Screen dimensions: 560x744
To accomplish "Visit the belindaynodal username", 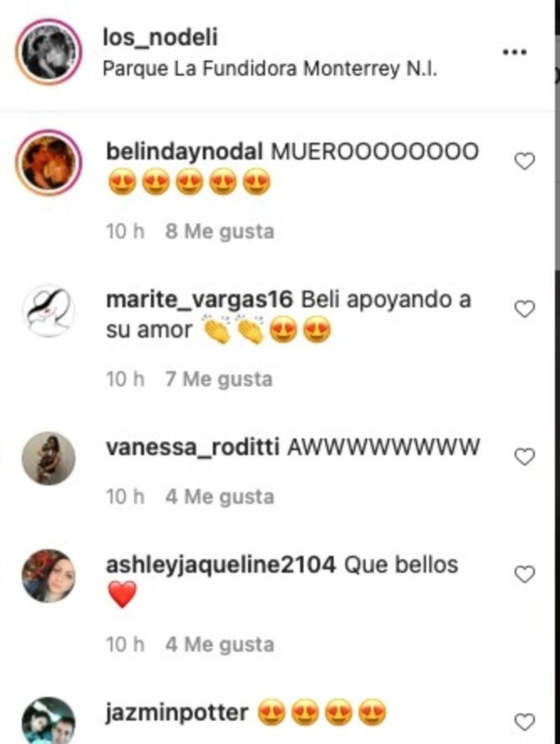I will [x=184, y=153].
